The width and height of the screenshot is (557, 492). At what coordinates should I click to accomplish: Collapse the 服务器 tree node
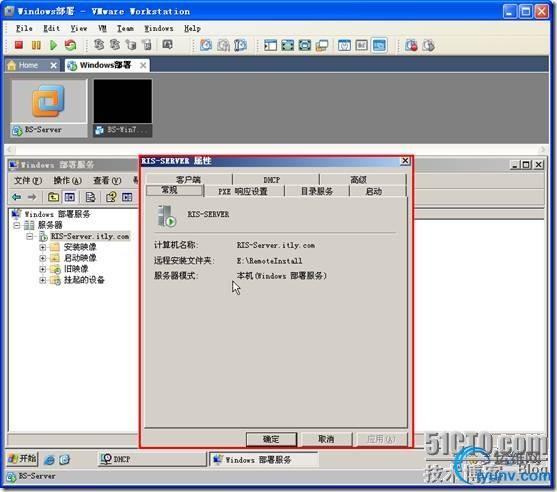pos(17,225)
